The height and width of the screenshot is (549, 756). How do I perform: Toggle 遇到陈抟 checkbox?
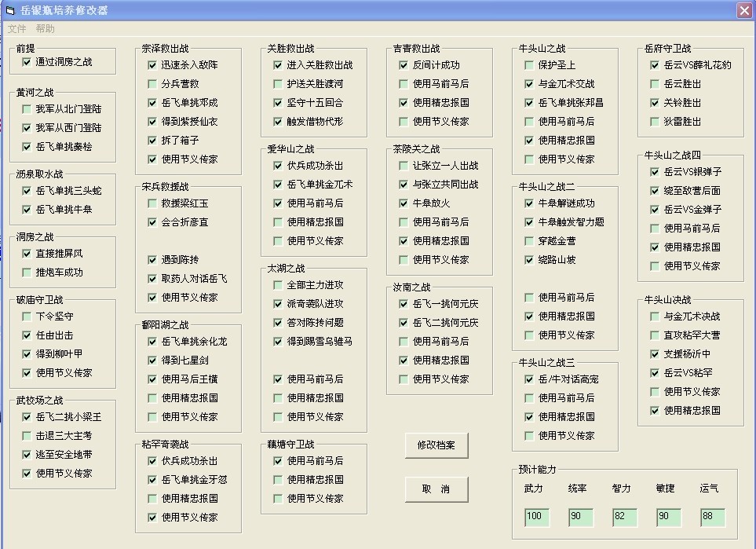tap(152, 260)
